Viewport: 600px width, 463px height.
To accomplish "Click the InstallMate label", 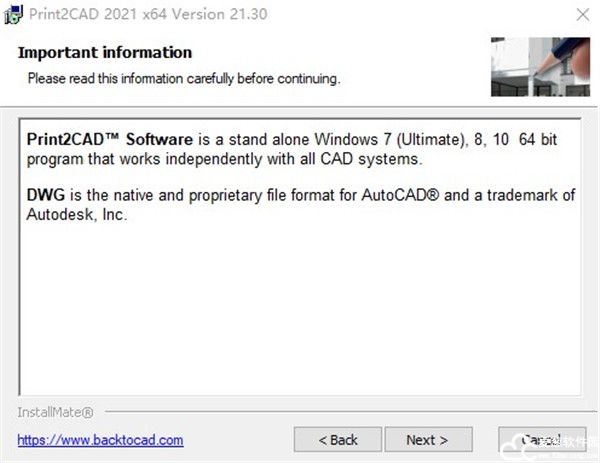I will click(x=55, y=412).
